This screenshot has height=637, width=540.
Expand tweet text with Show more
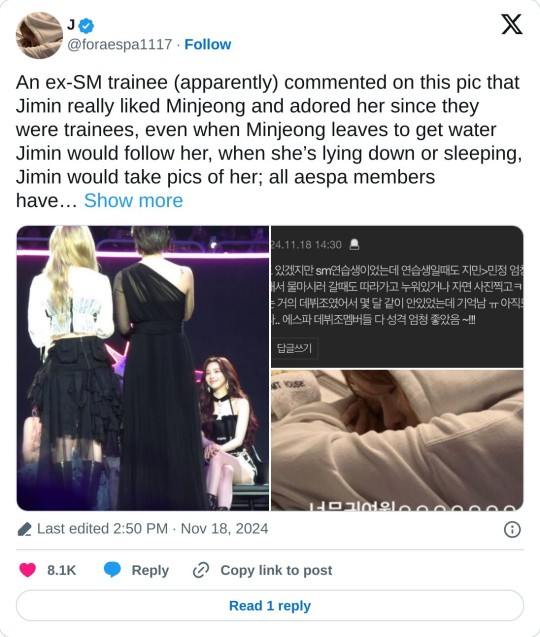point(133,201)
